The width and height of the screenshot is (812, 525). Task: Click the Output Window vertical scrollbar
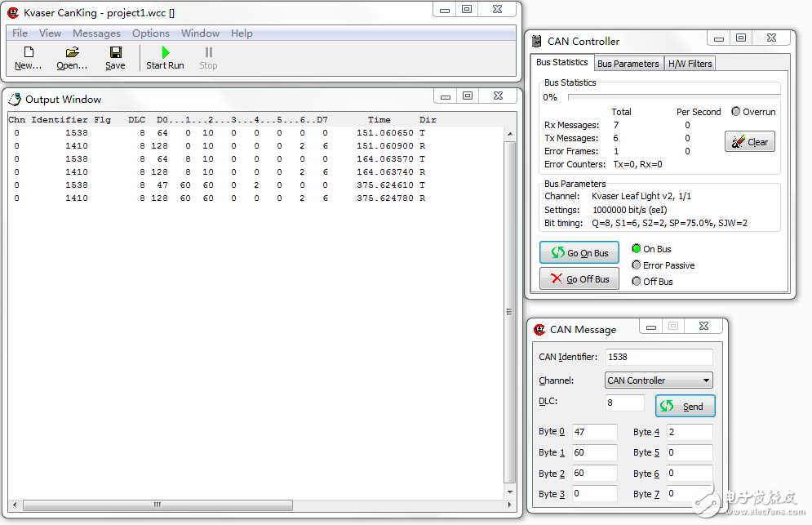coord(510,310)
